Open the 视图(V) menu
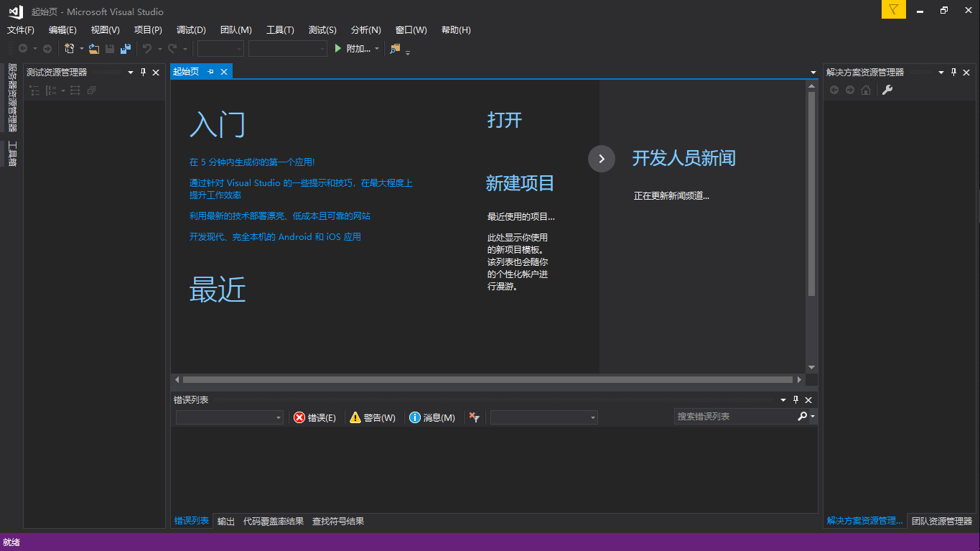Viewport: 980px width, 551px height. click(x=105, y=30)
